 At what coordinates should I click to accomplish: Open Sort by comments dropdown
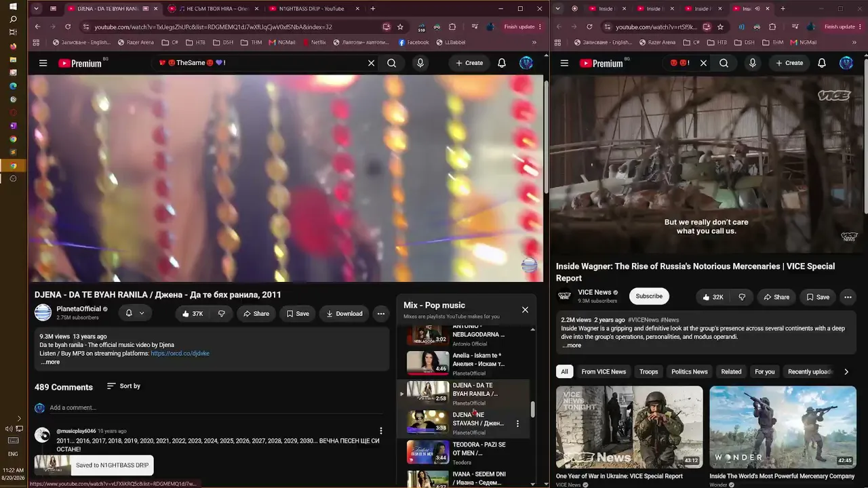point(123,386)
